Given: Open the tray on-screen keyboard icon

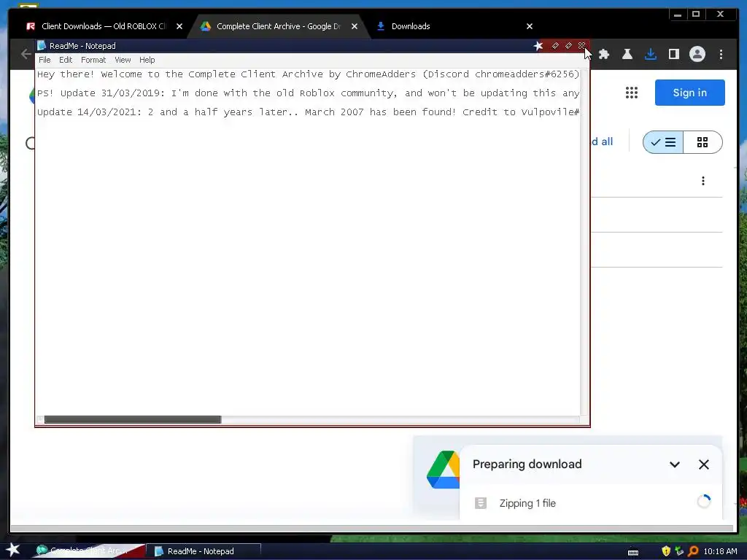Looking at the screenshot, I should tap(633, 552).
